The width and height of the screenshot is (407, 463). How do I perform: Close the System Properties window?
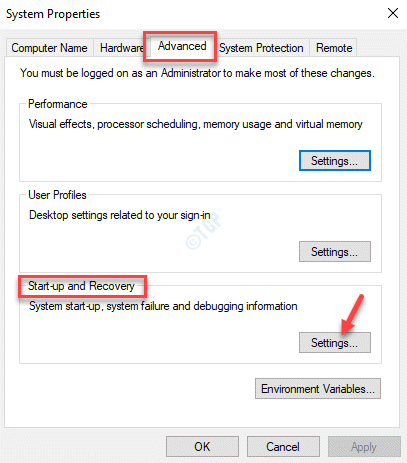[393, 13]
